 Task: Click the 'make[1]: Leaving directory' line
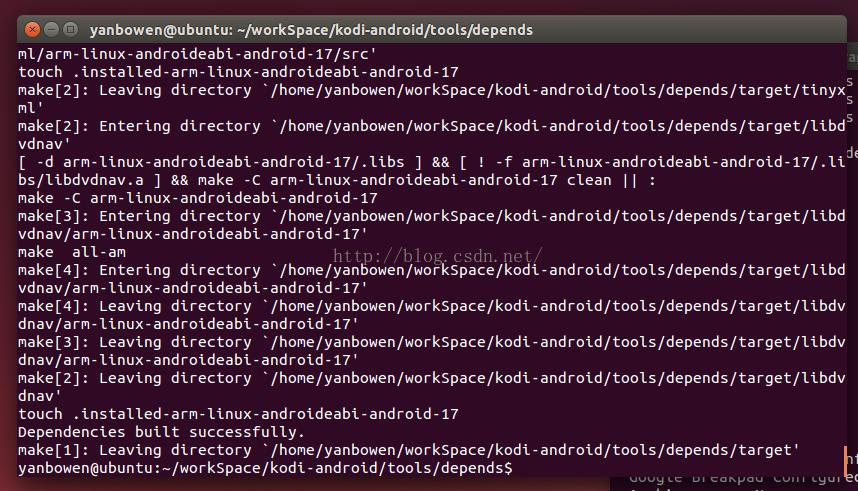pyautogui.click(x=409, y=450)
